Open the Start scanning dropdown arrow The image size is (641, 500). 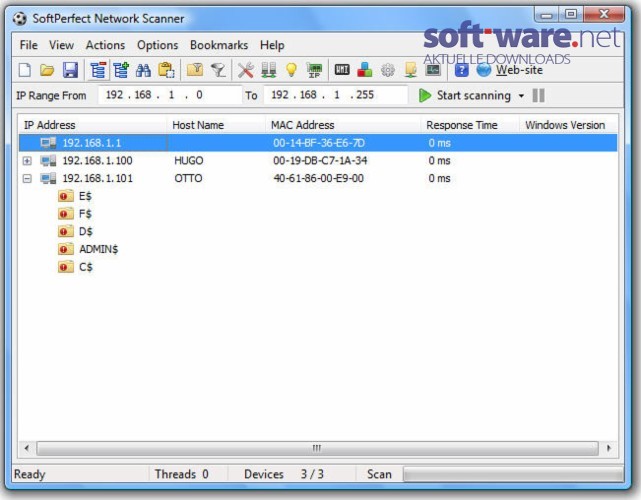(521, 96)
